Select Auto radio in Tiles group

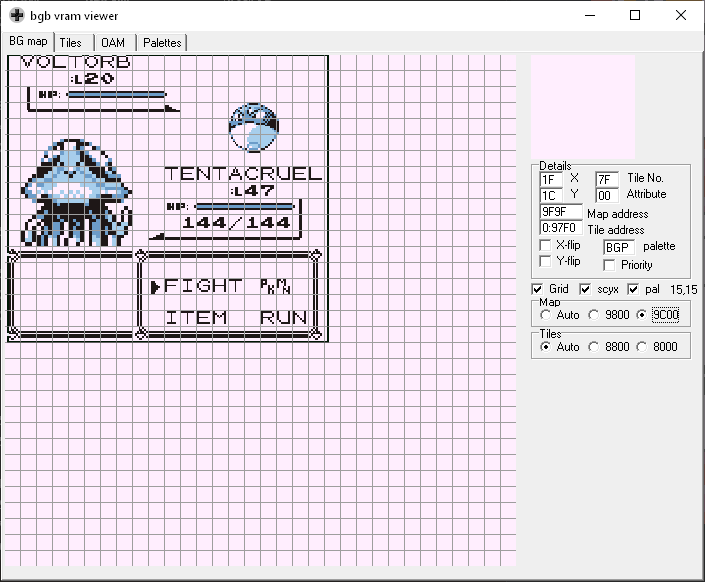click(545, 347)
